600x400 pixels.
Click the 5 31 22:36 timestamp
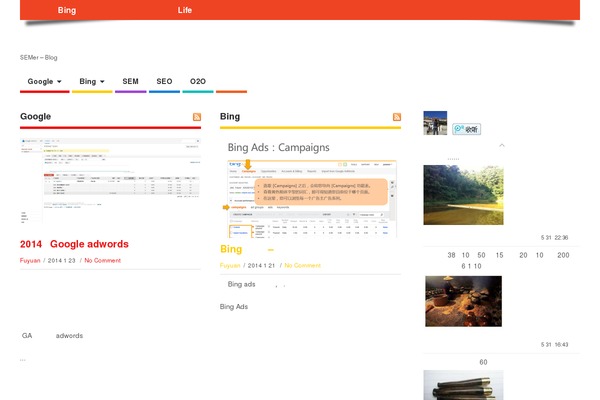(554, 238)
